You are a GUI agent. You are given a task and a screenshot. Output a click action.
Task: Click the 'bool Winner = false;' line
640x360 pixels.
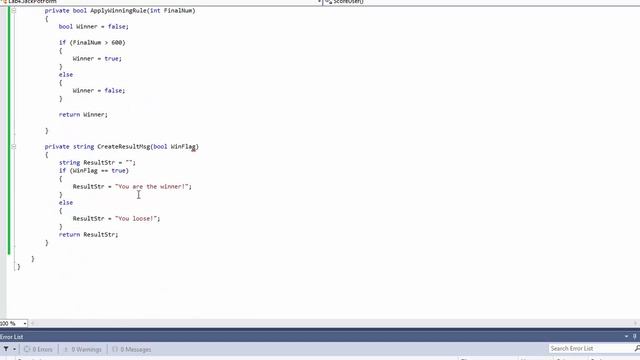point(93,27)
